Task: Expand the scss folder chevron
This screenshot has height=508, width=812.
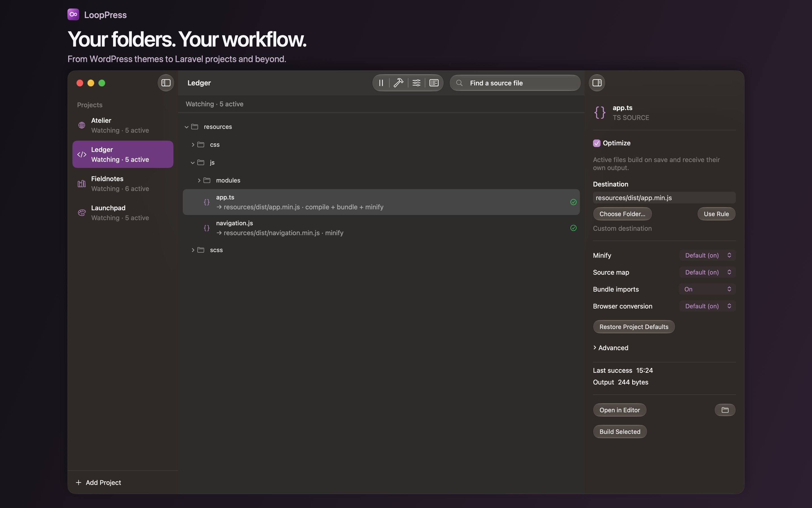Action: 193,250
